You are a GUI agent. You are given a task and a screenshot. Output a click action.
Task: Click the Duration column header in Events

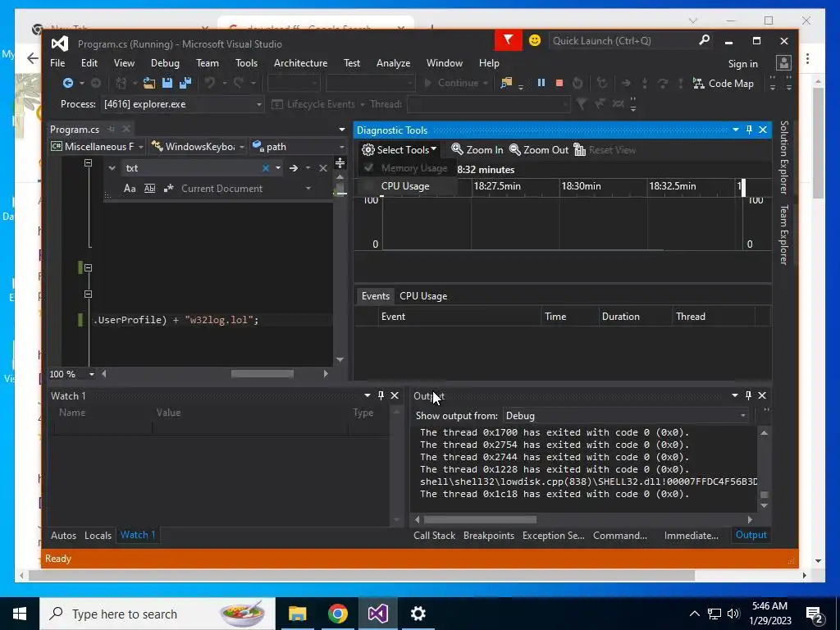[636, 317]
